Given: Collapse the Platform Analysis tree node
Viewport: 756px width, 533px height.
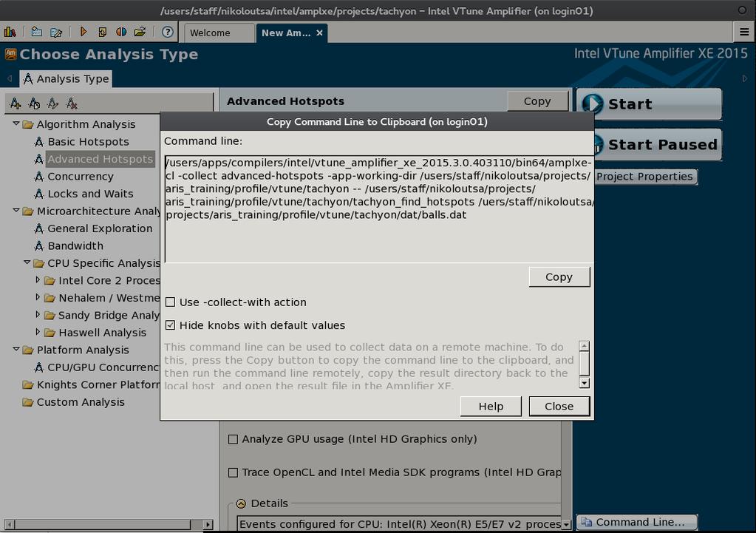Looking at the screenshot, I should click(x=16, y=350).
